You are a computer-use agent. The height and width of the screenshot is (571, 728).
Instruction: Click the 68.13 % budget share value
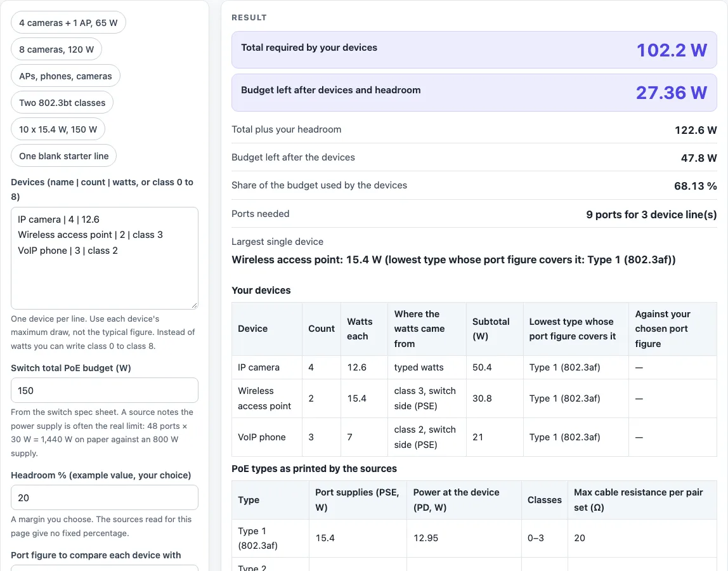pos(696,186)
